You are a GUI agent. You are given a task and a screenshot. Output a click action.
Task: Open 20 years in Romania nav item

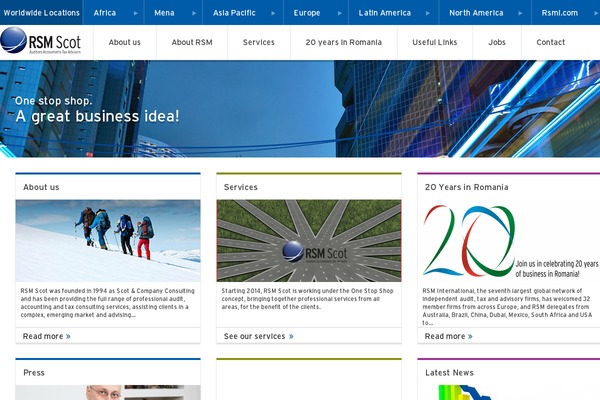(x=344, y=42)
